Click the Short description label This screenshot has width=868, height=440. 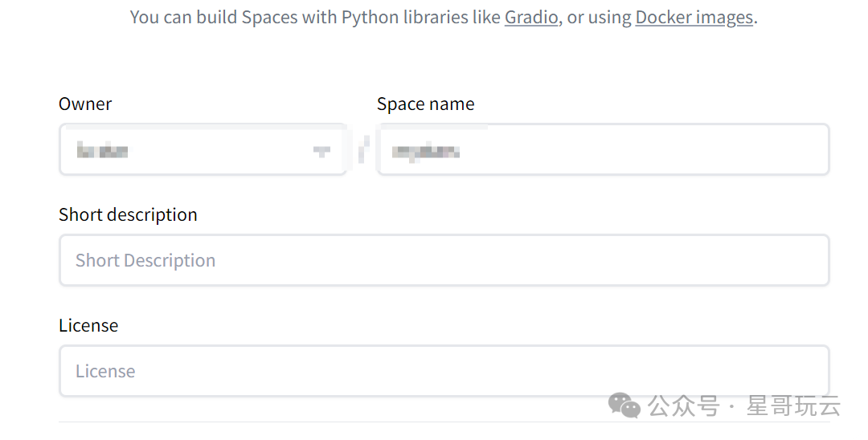click(x=128, y=214)
